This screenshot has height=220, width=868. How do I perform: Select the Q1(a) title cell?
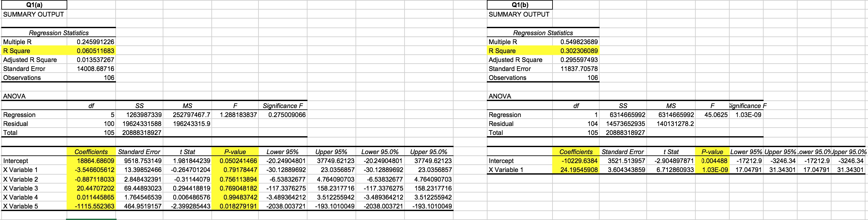(x=34, y=5)
